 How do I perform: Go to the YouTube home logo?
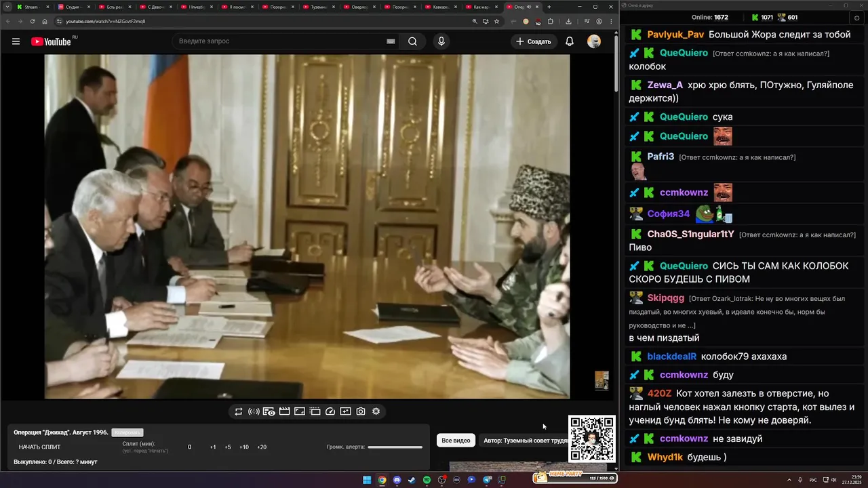pos(51,41)
